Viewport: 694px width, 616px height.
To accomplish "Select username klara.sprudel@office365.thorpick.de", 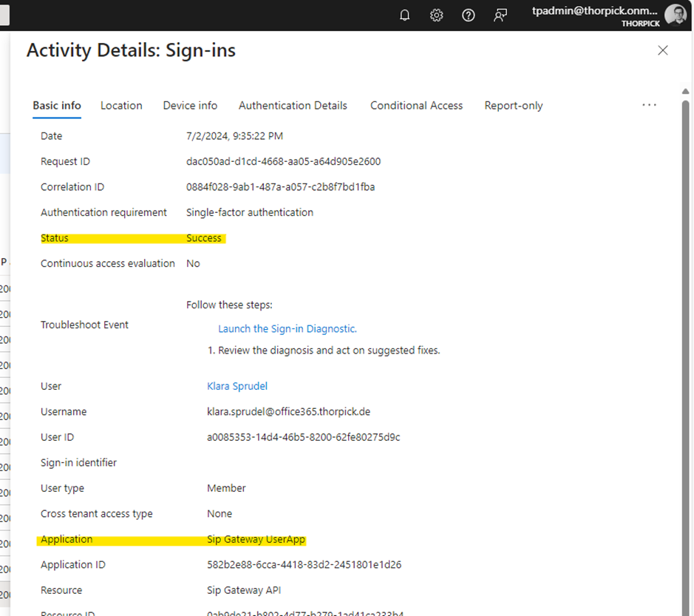I will click(x=288, y=412).
